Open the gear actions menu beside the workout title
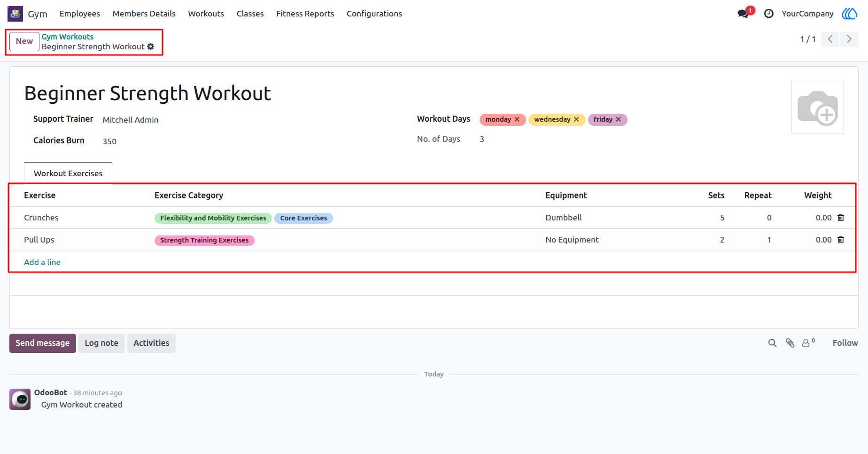 click(151, 47)
